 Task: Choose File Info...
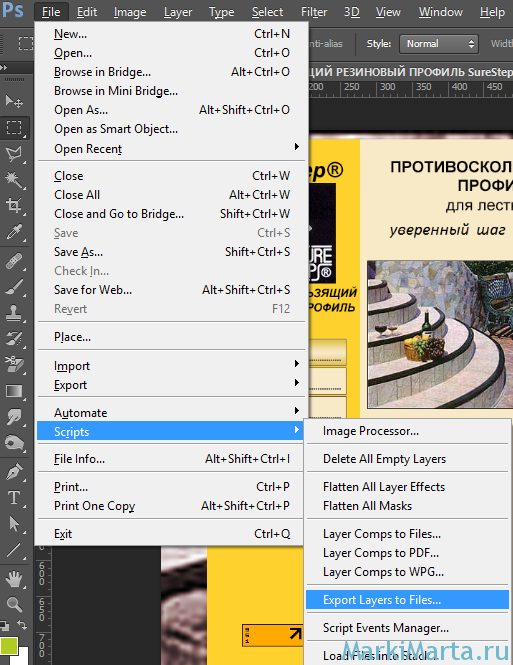(171, 459)
